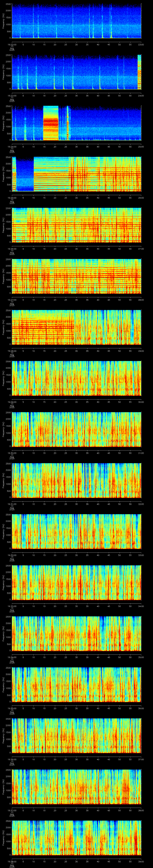Click the 19:35:00 start time label
The image size is (153, 868).
(12, 708)
